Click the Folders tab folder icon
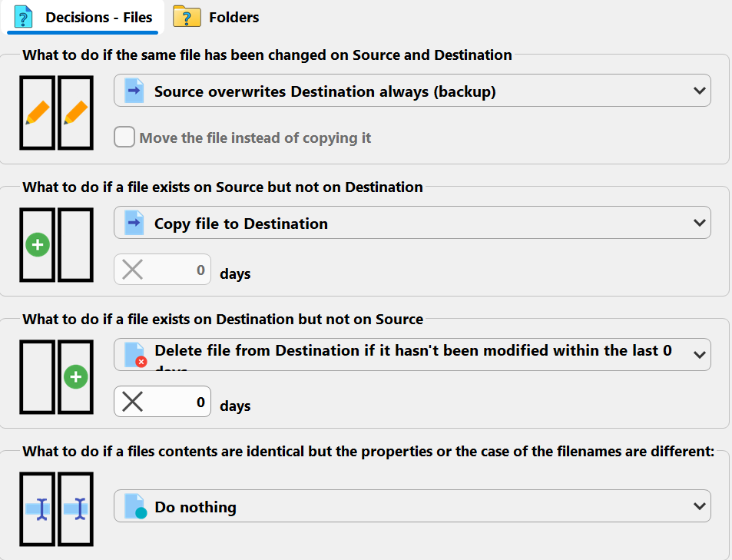This screenshot has height=560, width=732. point(187,17)
